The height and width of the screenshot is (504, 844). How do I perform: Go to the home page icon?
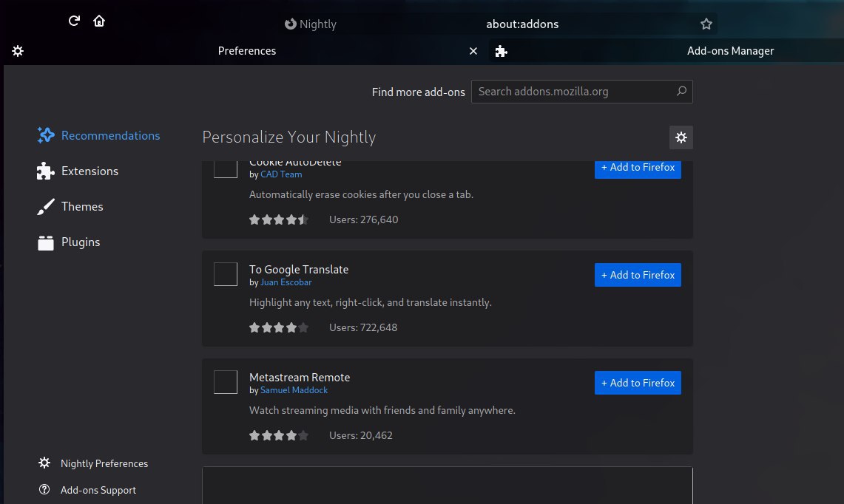point(99,21)
